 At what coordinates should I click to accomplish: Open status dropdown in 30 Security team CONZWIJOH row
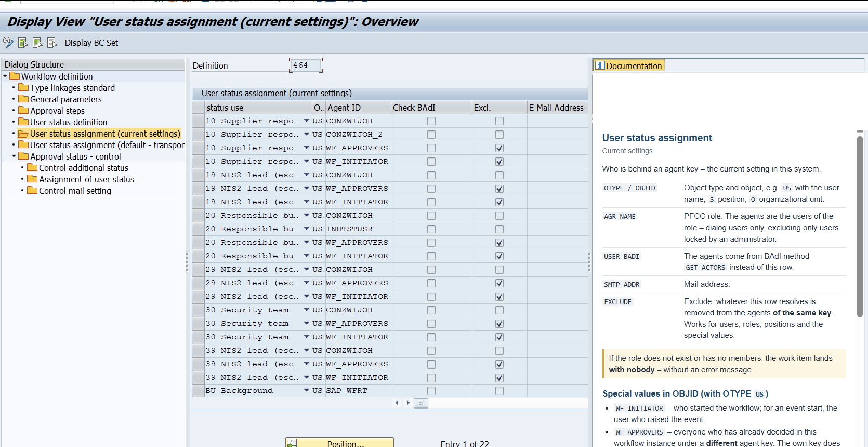(x=306, y=310)
